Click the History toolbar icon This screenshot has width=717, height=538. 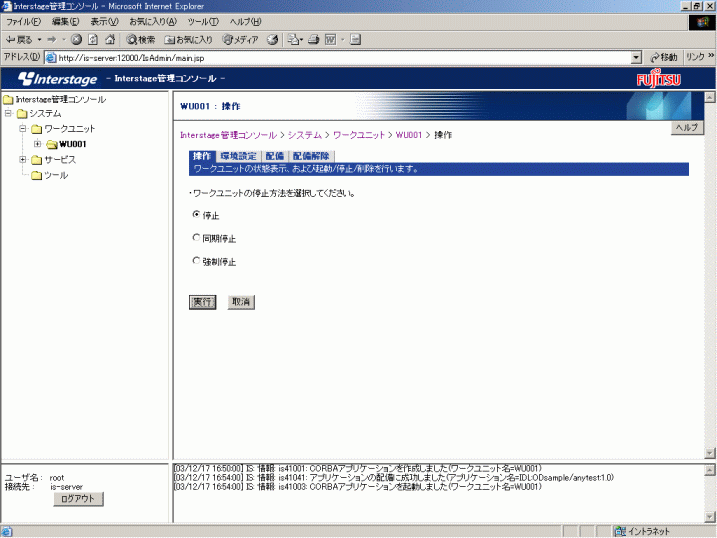pyautogui.click(x=273, y=40)
